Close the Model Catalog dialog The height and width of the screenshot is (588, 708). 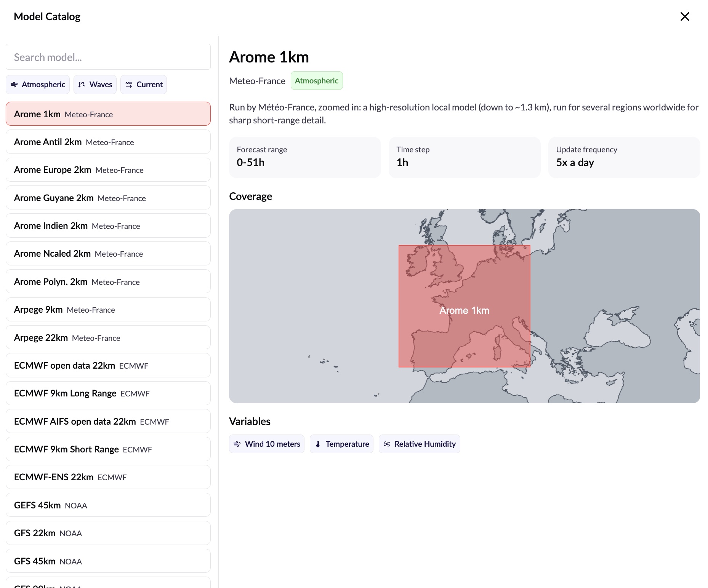coord(685,16)
